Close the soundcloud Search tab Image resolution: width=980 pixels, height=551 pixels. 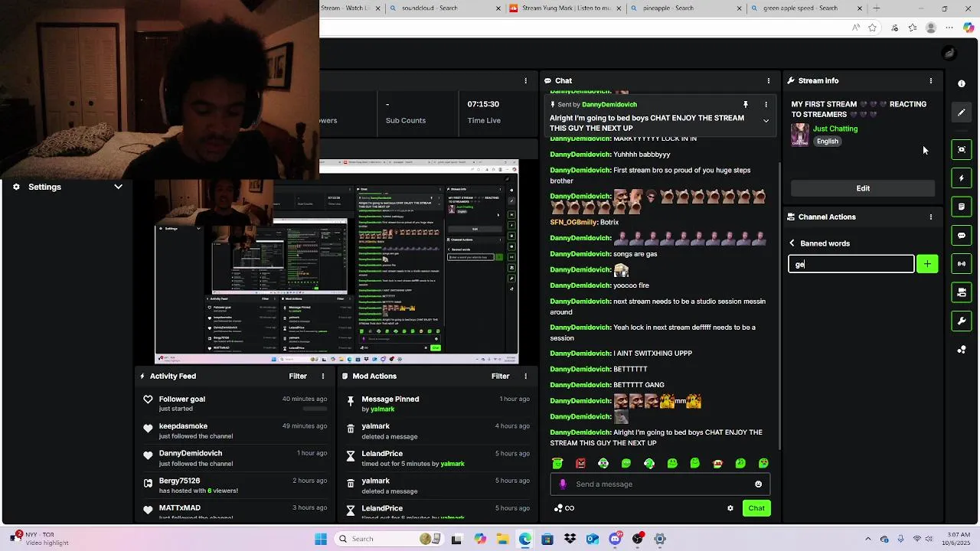(x=498, y=8)
